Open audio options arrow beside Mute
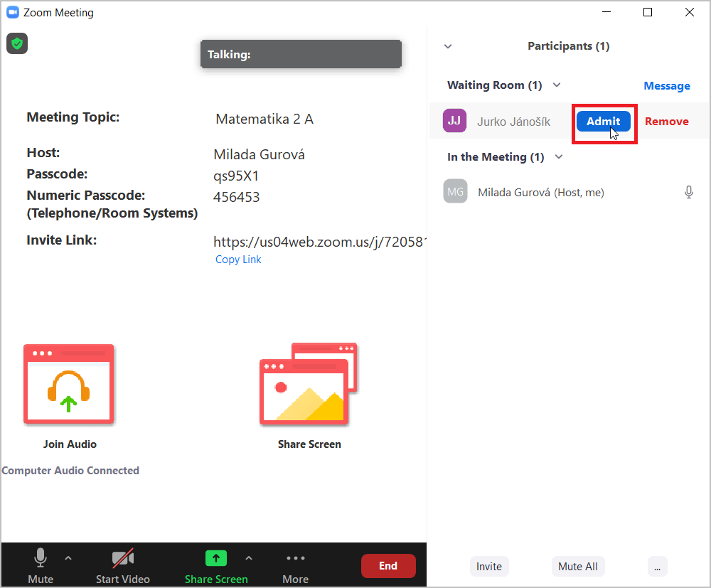The image size is (711, 588). point(68,559)
